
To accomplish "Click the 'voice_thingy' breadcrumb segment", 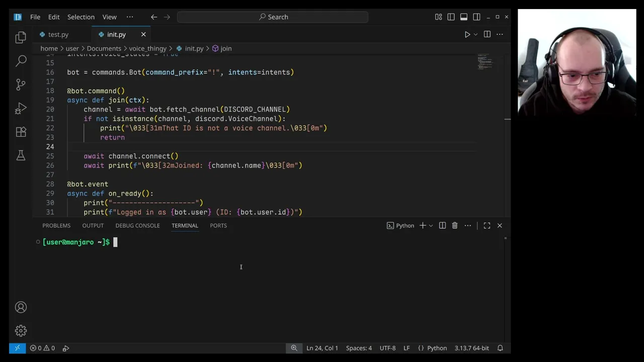I will click(x=148, y=48).
